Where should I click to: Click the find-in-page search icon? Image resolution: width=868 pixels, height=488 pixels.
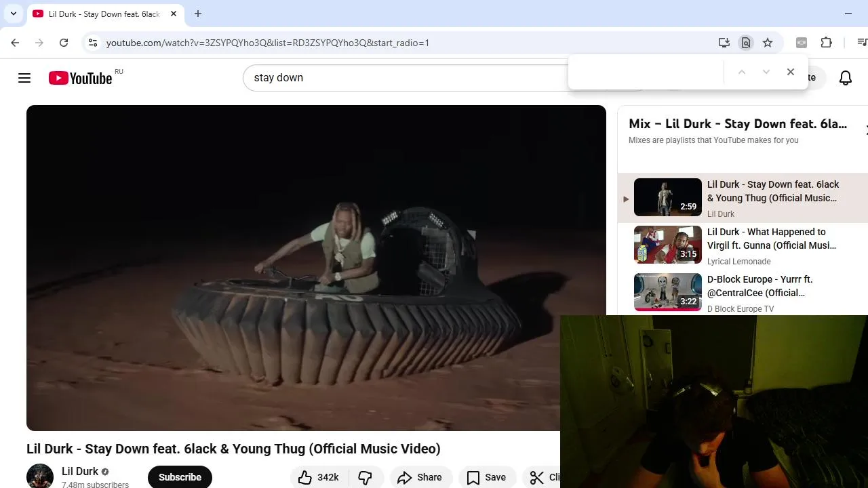click(x=746, y=43)
